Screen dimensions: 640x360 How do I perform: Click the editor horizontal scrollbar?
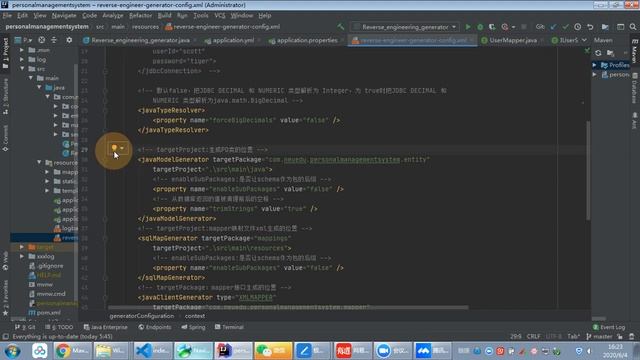(x=288, y=307)
